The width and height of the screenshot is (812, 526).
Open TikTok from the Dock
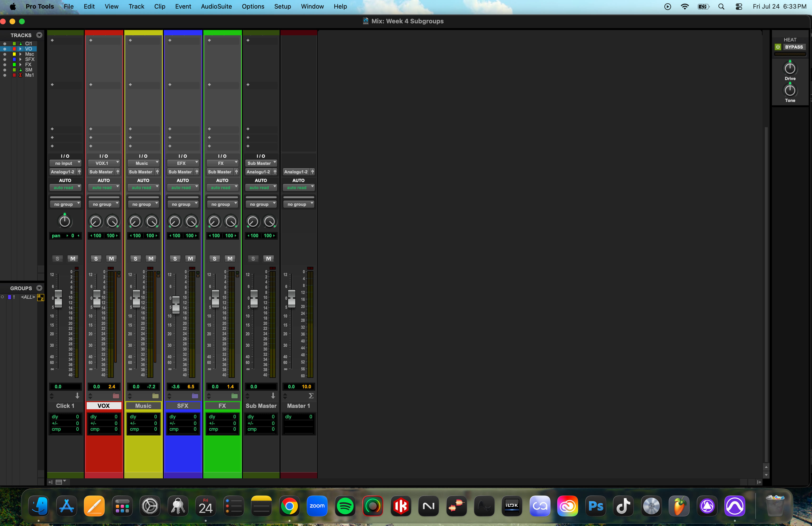coord(623,506)
